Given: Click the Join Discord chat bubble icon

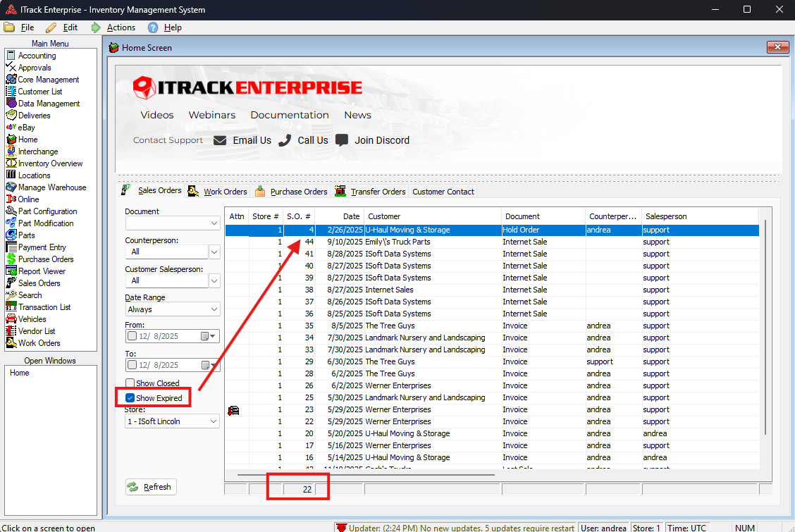Looking at the screenshot, I should (342, 140).
